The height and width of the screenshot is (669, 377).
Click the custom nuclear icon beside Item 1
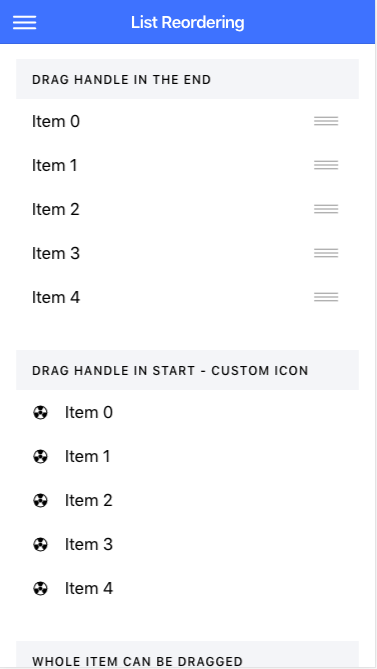tap(40, 457)
